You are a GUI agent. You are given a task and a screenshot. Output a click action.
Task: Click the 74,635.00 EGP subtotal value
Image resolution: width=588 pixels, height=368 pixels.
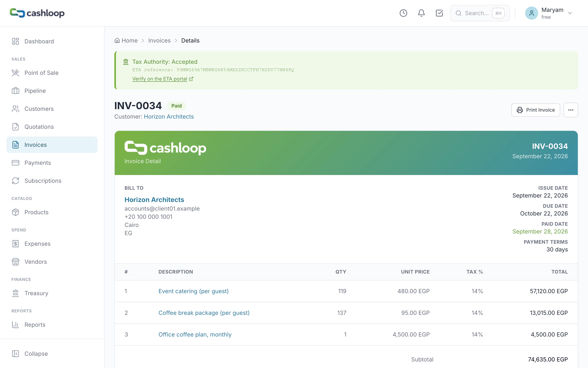point(548,359)
